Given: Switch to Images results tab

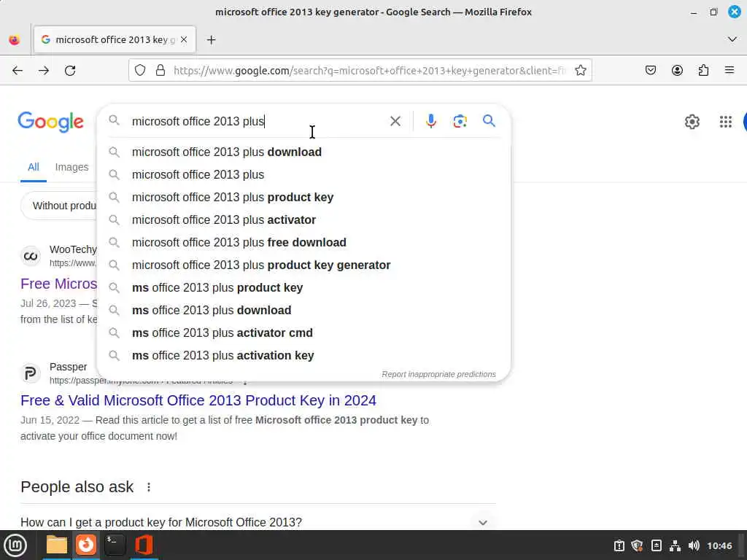Looking at the screenshot, I should pyautogui.click(x=71, y=167).
